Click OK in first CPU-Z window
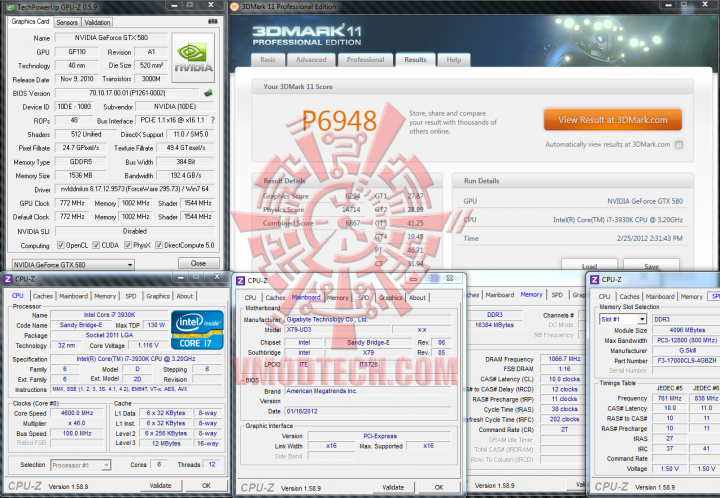Image resolution: width=720 pixels, height=498 pixels. (x=207, y=485)
